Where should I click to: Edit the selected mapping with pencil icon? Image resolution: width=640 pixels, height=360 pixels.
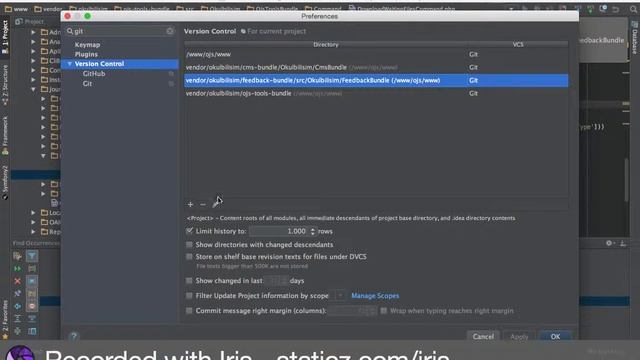point(216,204)
